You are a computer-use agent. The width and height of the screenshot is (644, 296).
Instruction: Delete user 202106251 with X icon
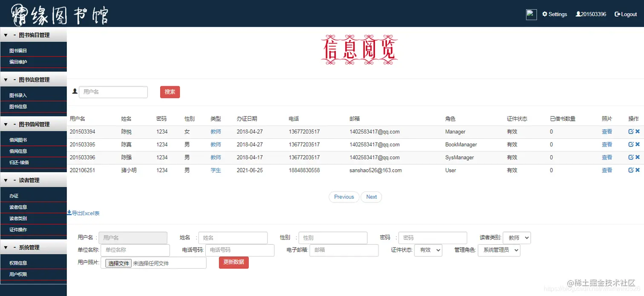[x=638, y=170]
